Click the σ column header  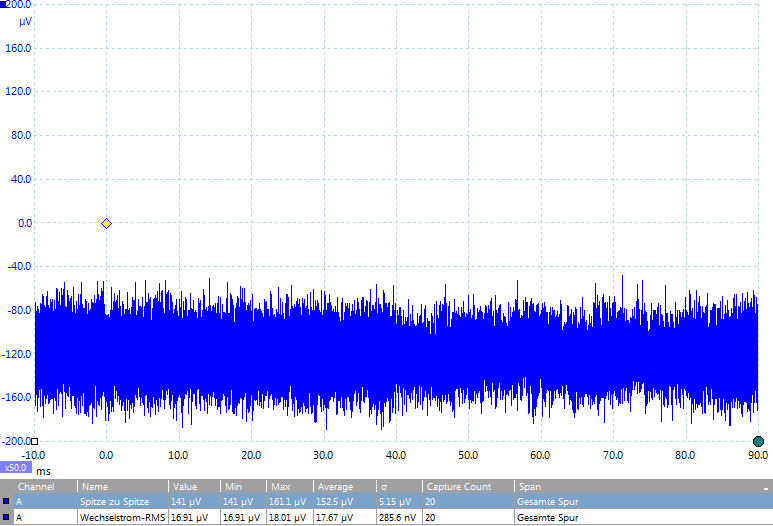[399, 487]
